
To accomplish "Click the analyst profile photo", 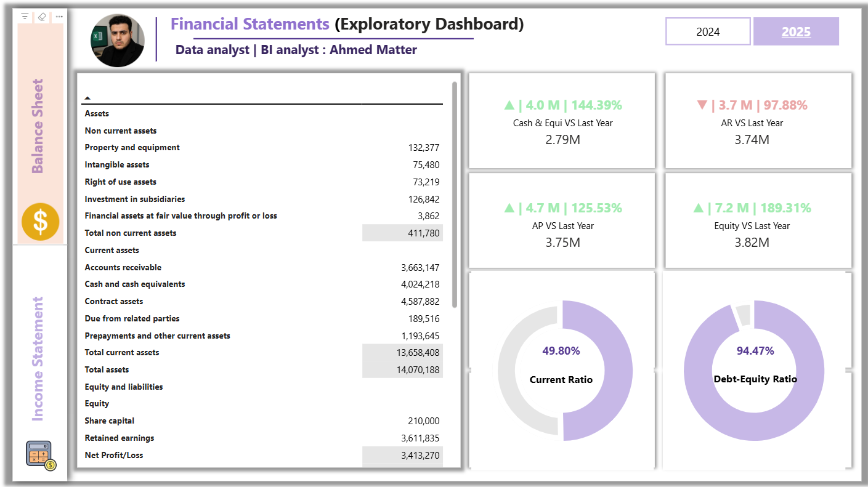I will click(118, 41).
